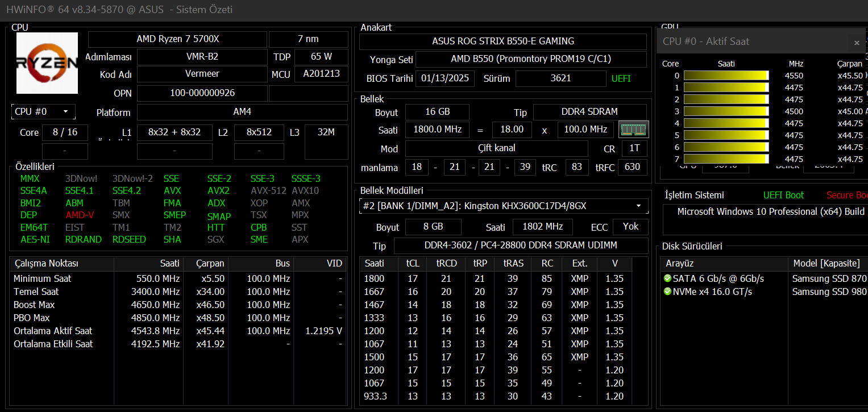
Task: Click the AVX2 feature flag
Action: [x=218, y=190]
